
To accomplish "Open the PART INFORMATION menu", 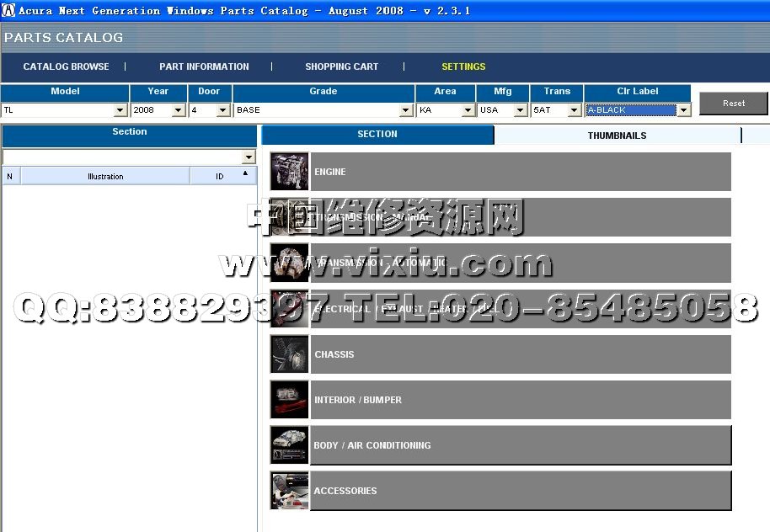I will (x=204, y=66).
